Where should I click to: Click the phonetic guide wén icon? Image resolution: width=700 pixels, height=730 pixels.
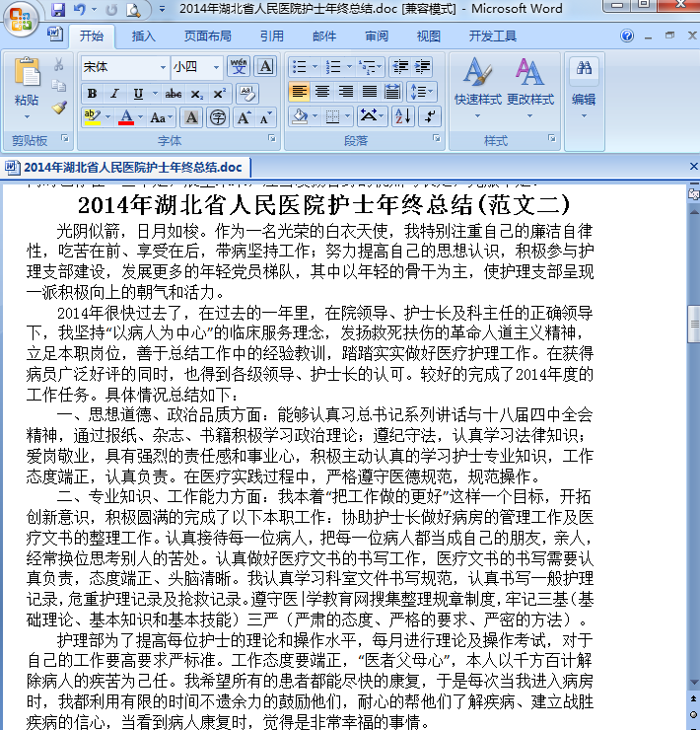click(x=239, y=66)
